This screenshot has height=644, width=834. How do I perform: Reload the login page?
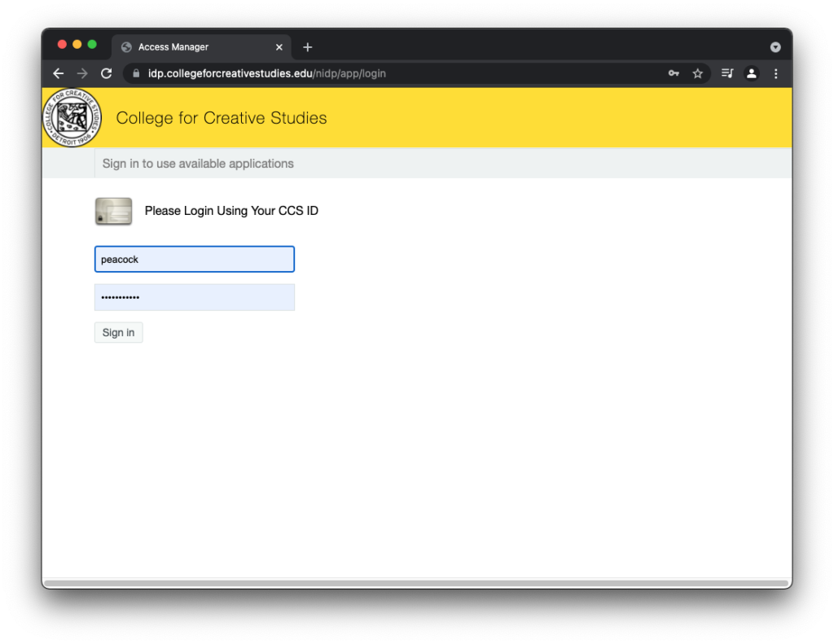(x=106, y=73)
